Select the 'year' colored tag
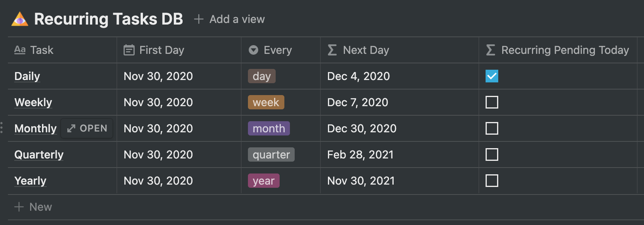The image size is (644, 225). pyautogui.click(x=263, y=181)
